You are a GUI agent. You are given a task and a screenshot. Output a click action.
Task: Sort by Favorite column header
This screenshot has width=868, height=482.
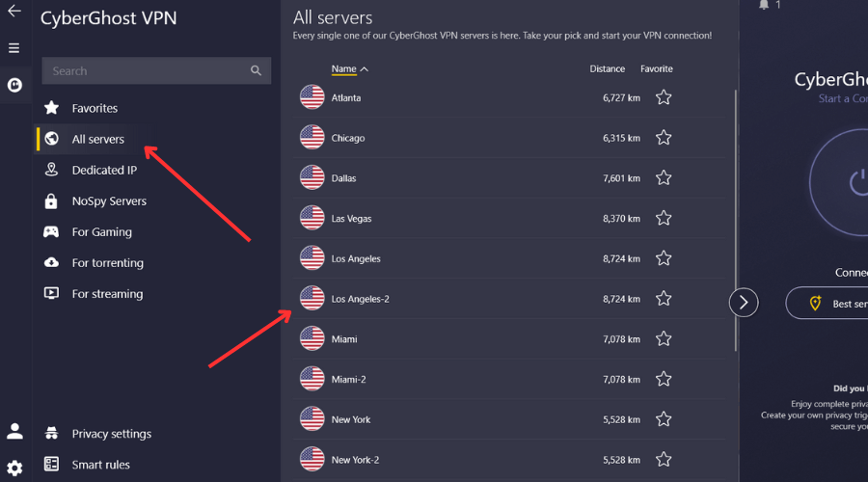pos(657,68)
